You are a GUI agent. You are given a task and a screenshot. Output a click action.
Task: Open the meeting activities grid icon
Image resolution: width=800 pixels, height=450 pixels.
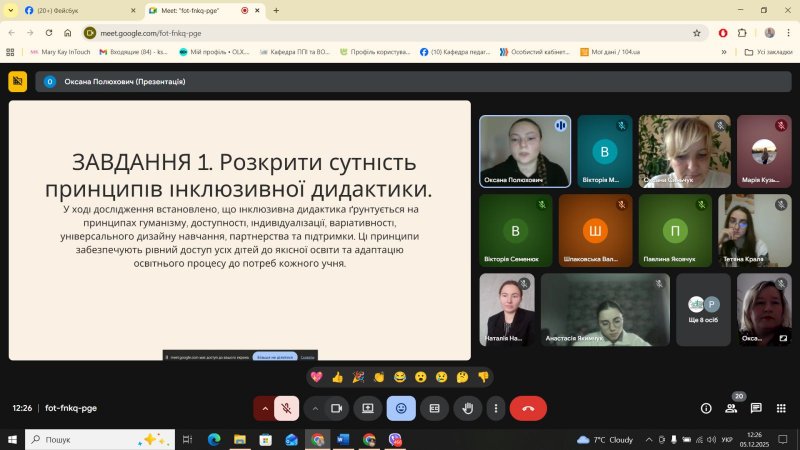(x=781, y=408)
